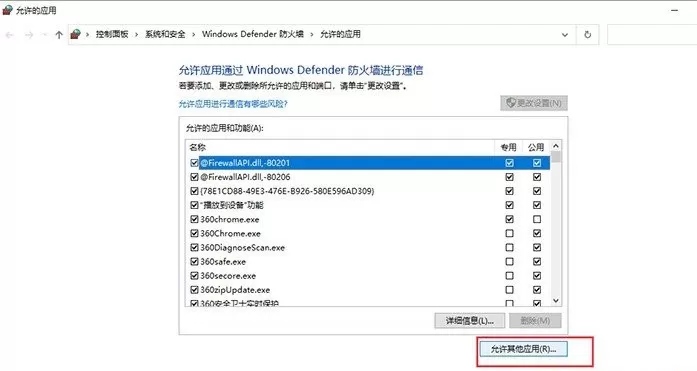Viewport: 697px width, 371px height.
Task: Uncheck 公用 checkbox for 360safe.exe
Action: tap(537, 262)
